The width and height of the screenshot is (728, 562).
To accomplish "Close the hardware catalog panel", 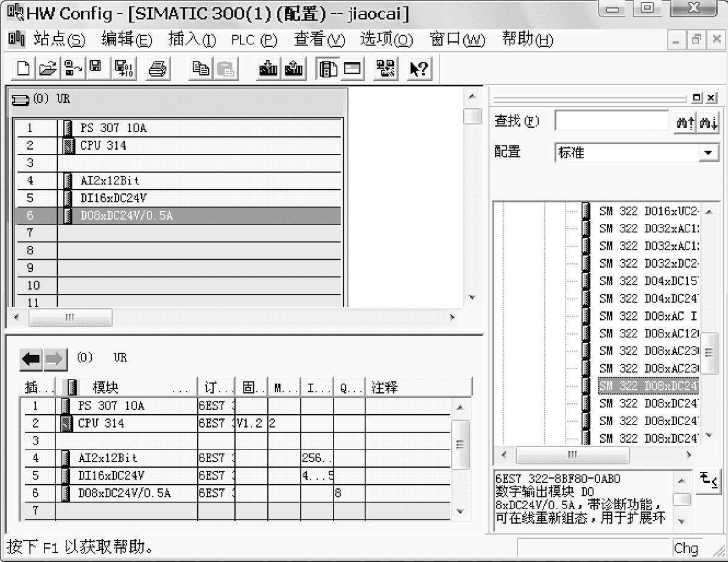I will [711, 97].
